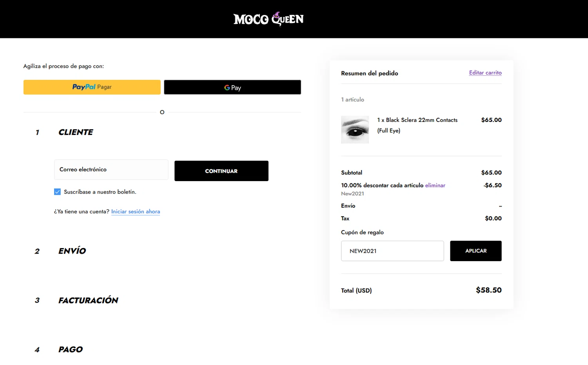Choose the Google Pay button
588x365 pixels.
tap(232, 87)
